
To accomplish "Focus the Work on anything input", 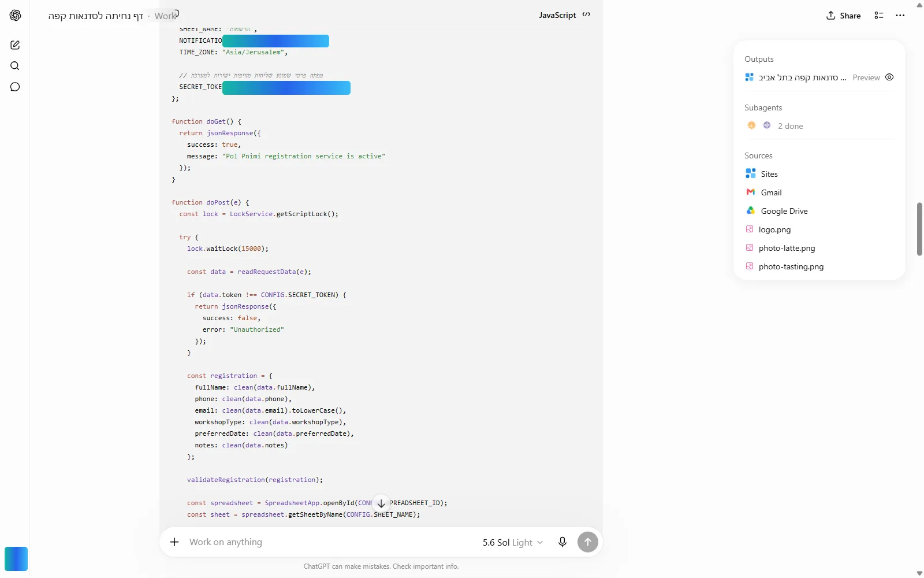I will [x=329, y=542].
